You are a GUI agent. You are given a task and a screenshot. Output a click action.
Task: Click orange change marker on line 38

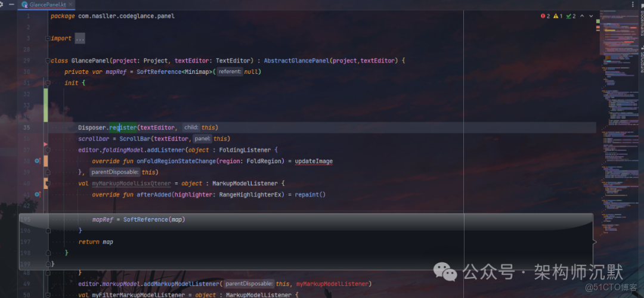45,161
